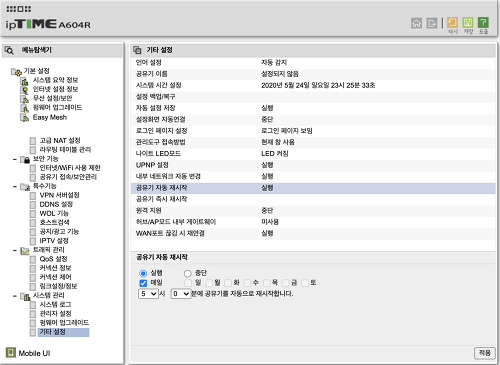Open the minute dropdown showing 0
500x365 pixels.
(x=181, y=294)
